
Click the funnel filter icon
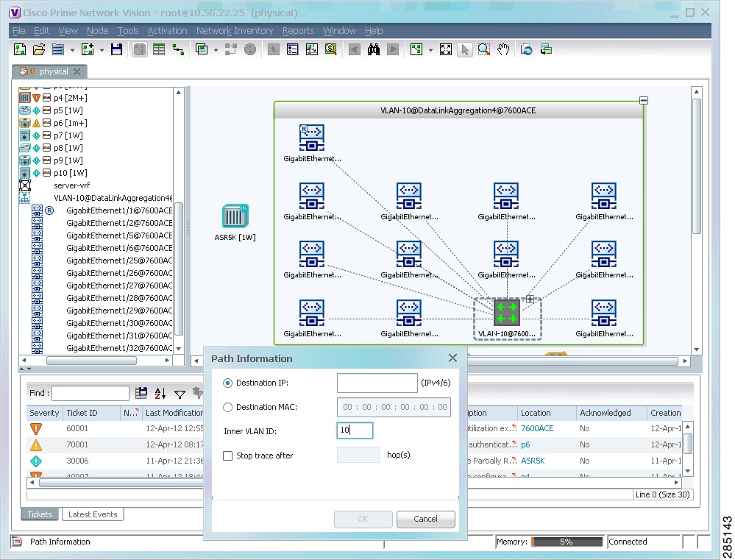180,394
